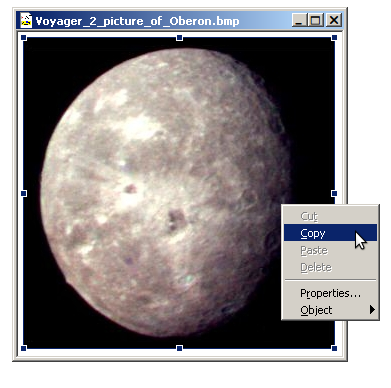The width and height of the screenshot is (391, 388).
Task: Select the Paste context menu entry
Action: point(330,250)
